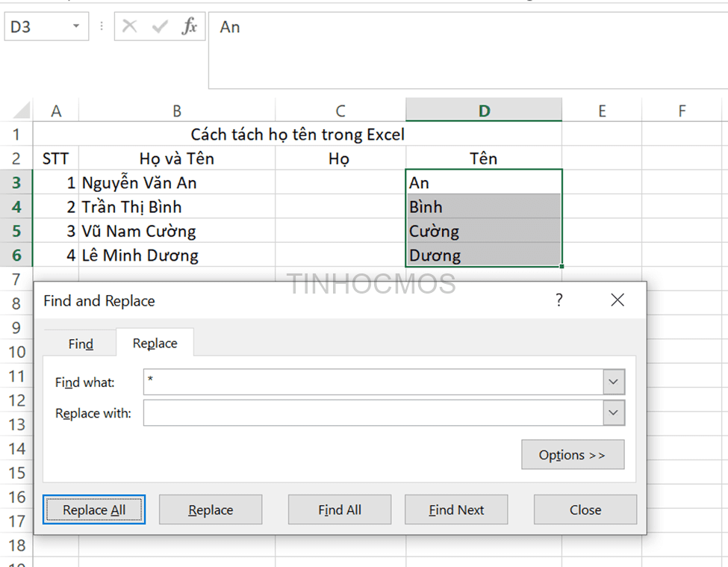
Task: Click the Replace All button
Action: (94, 509)
